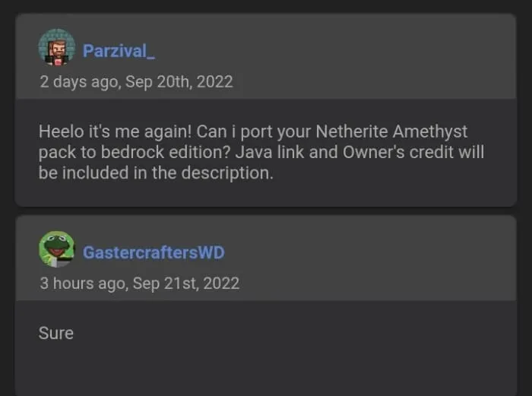532x396 pixels.
Task: Click the "Sep 21st, 2022" date text
Action: [x=186, y=284]
